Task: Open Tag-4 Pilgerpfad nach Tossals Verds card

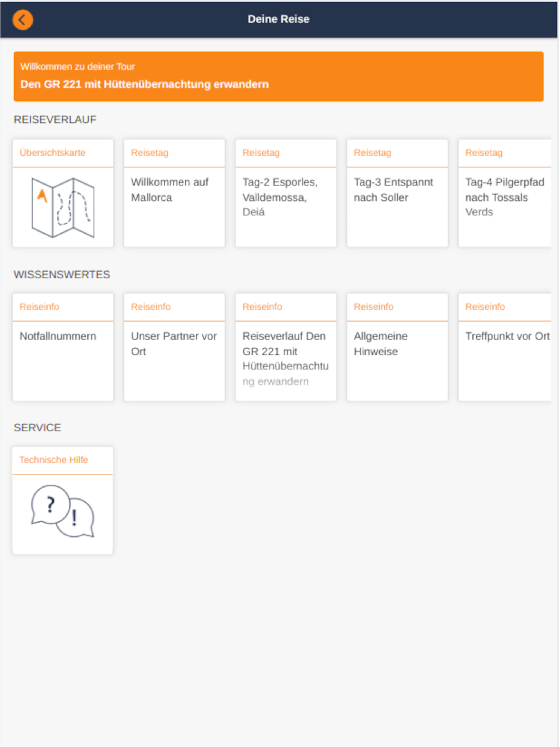Action: [505, 193]
